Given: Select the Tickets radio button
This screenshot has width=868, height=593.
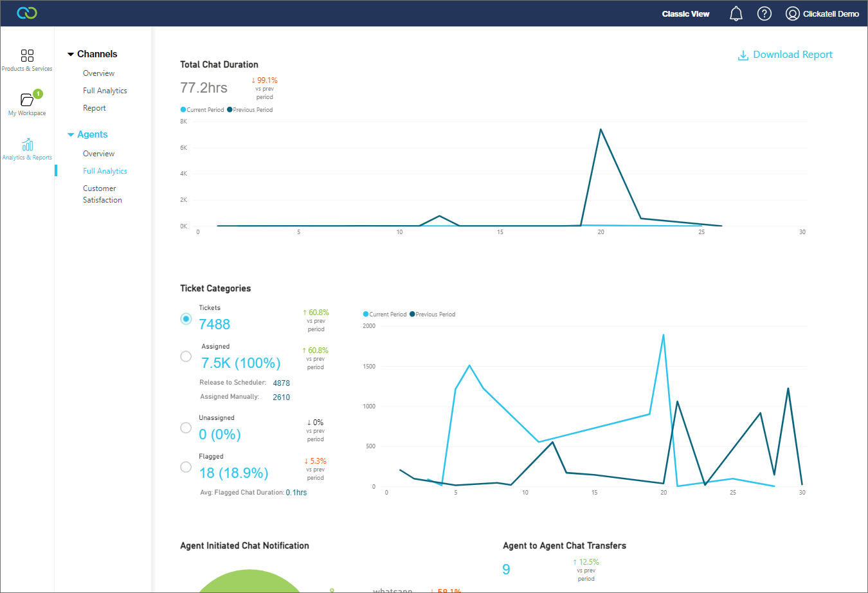Looking at the screenshot, I should (x=186, y=318).
